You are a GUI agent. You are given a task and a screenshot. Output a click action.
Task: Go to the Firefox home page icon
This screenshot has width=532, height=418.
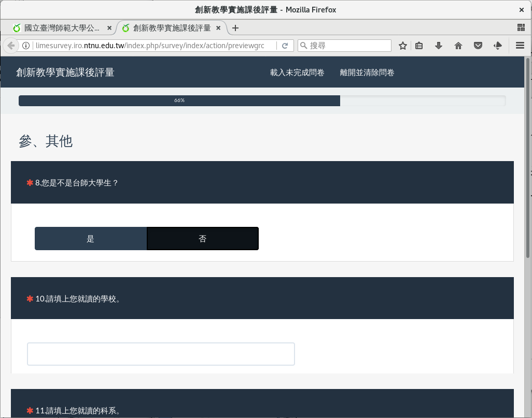point(458,46)
